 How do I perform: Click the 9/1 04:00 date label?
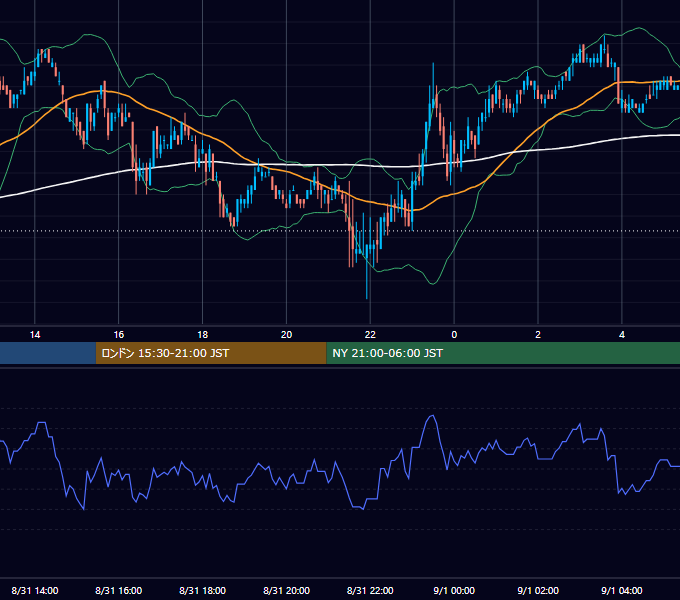pos(622,590)
